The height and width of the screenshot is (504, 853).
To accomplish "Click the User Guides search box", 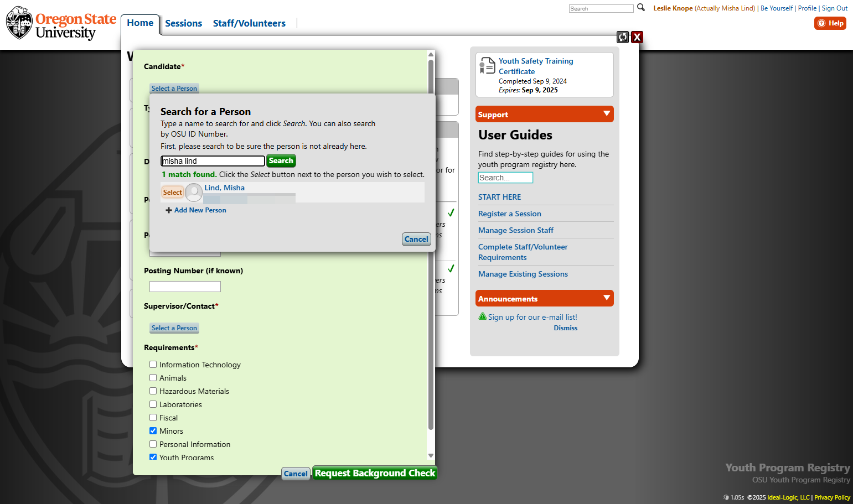I will pos(505,178).
